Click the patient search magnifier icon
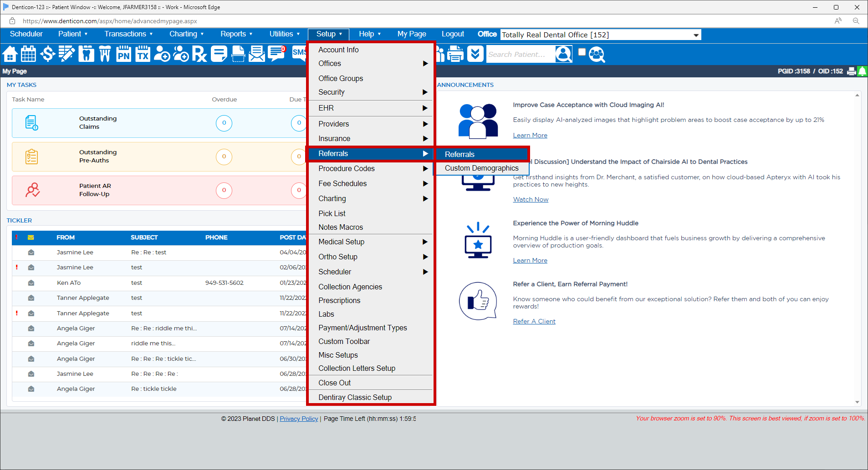This screenshot has height=470, width=868. (563, 54)
